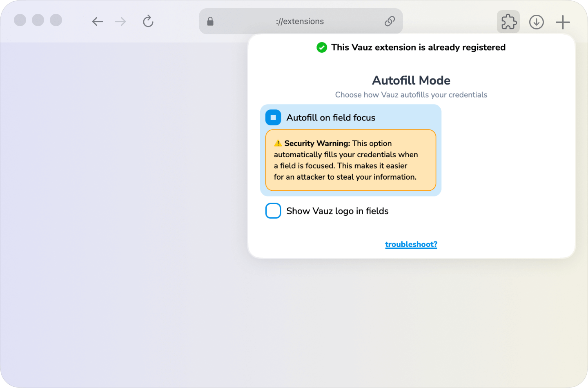Click the warning triangle in the security notice
This screenshot has width=588, height=388.
[x=278, y=143]
